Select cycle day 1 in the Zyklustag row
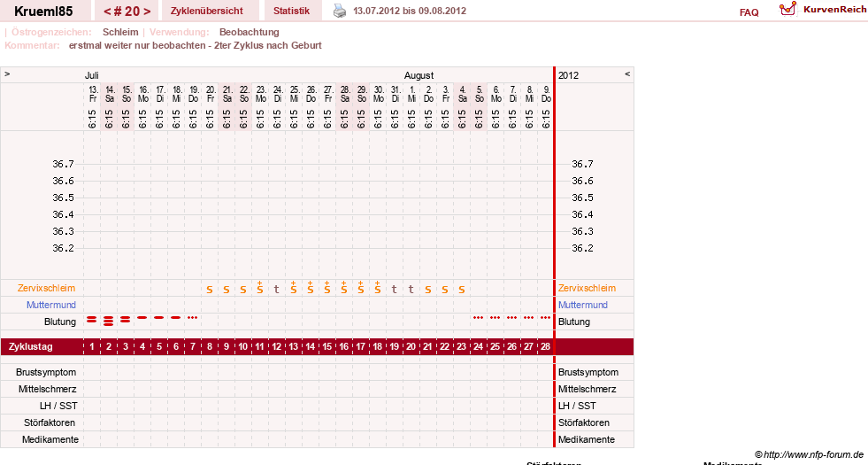Image resolution: width=868 pixels, height=465 pixels. [x=92, y=347]
